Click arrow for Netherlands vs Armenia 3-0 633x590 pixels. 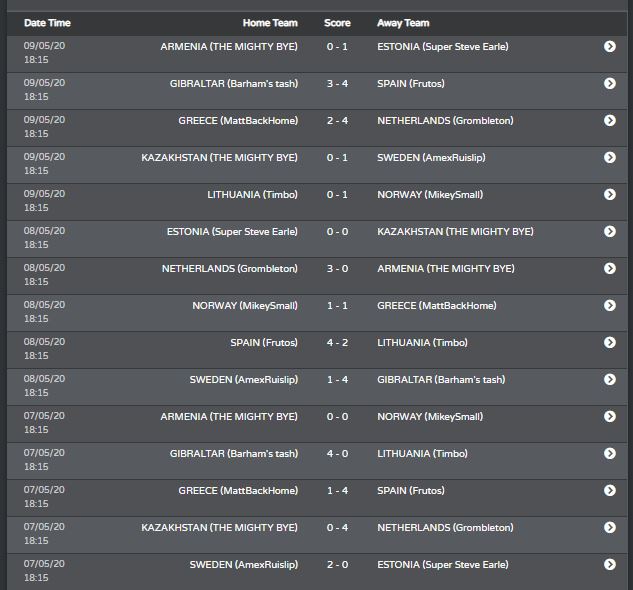click(610, 269)
